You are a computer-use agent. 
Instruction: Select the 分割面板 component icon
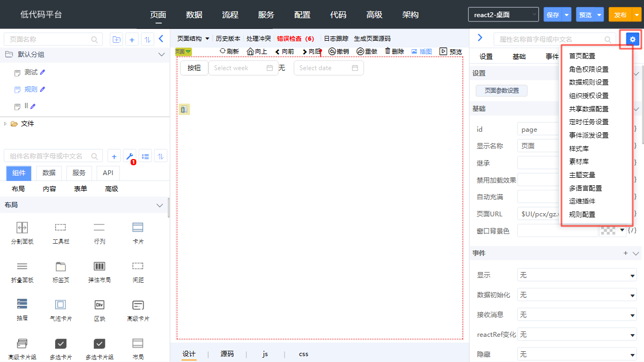coord(22,227)
